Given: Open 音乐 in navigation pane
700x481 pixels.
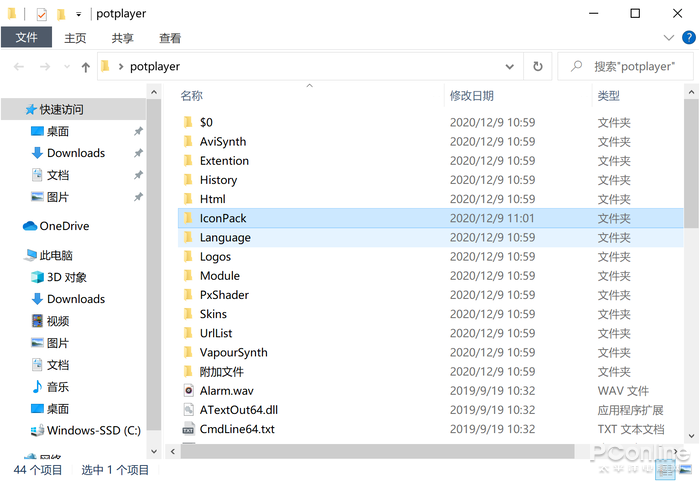Looking at the screenshot, I should click(x=58, y=387).
